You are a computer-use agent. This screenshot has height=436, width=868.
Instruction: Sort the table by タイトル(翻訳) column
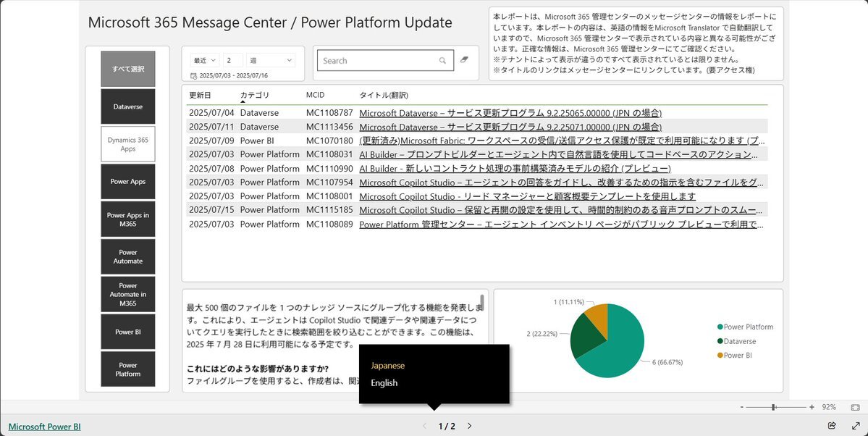click(384, 96)
